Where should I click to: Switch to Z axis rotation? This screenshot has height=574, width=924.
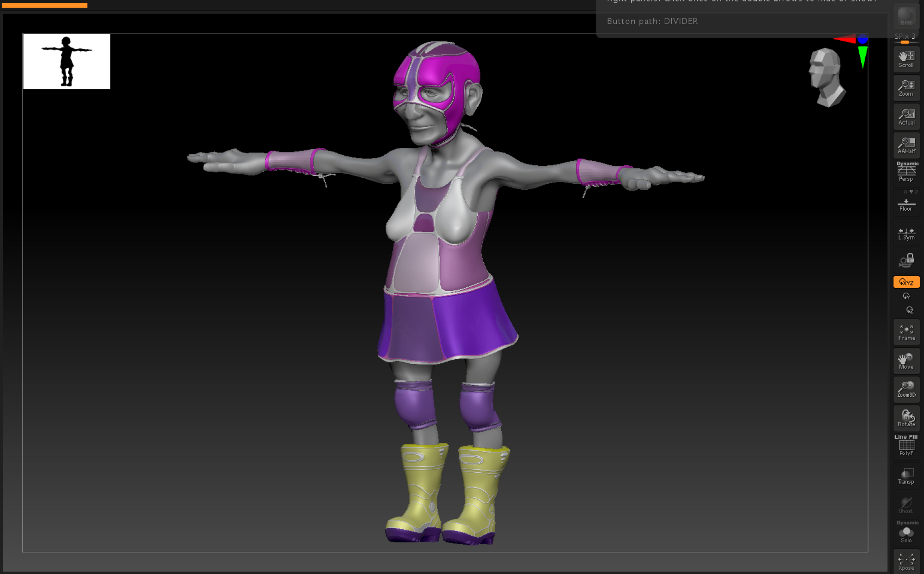pyautogui.click(x=909, y=310)
